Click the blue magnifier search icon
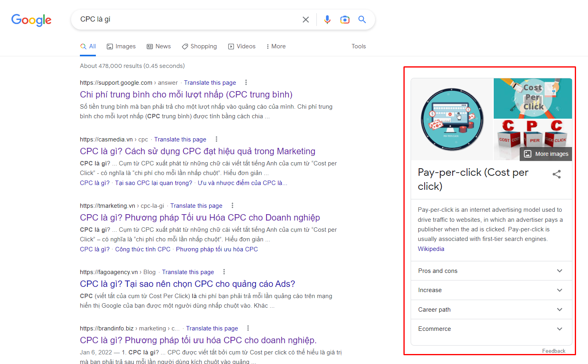The image size is (588, 364). click(362, 19)
